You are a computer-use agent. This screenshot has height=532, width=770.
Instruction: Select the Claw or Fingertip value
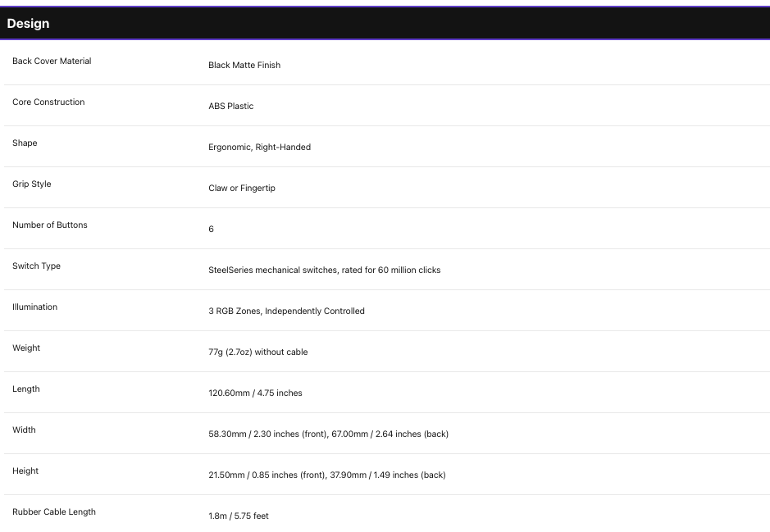242,188
